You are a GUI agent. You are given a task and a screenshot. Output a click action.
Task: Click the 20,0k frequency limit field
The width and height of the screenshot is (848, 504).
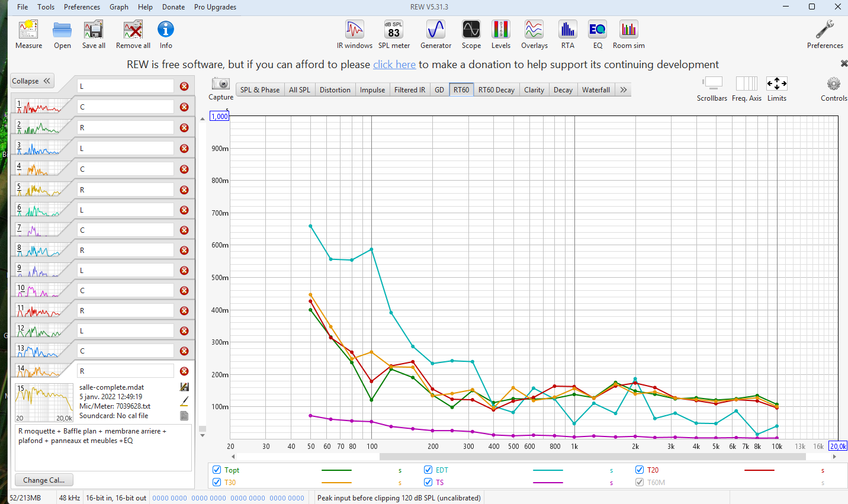pyautogui.click(x=838, y=447)
